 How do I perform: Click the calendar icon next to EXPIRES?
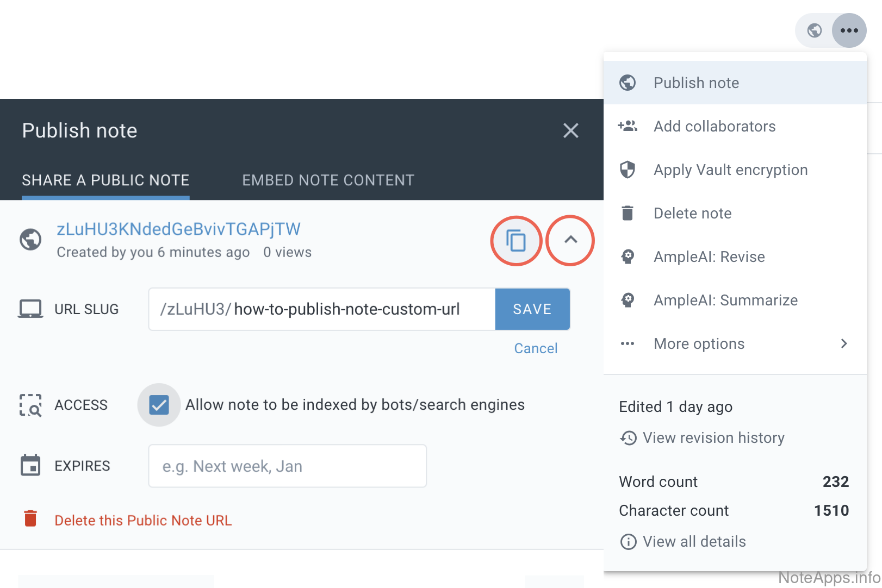point(30,466)
